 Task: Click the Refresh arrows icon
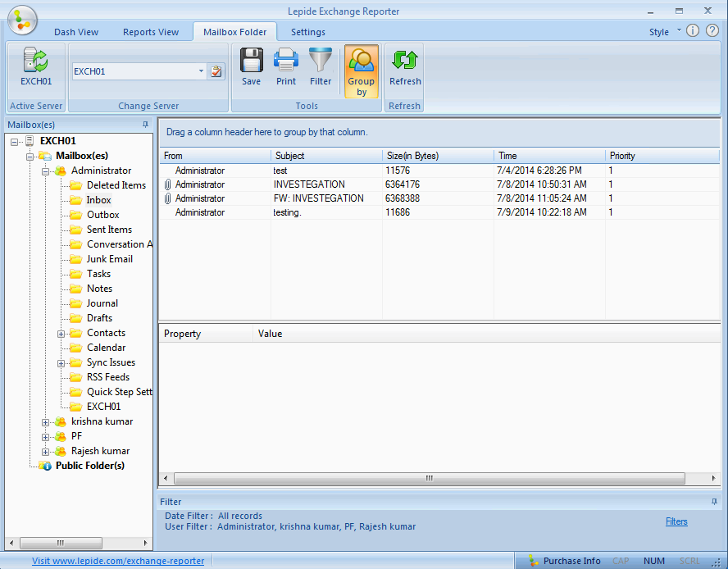point(405,61)
